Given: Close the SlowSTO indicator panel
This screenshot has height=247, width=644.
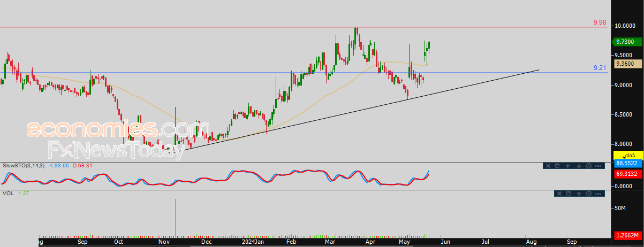Looking at the screenshot, I should 548,166.
